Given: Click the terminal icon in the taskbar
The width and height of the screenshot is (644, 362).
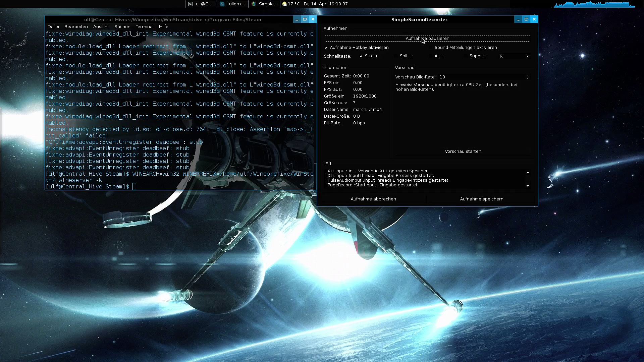Looking at the screenshot, I should pos(191,4).
